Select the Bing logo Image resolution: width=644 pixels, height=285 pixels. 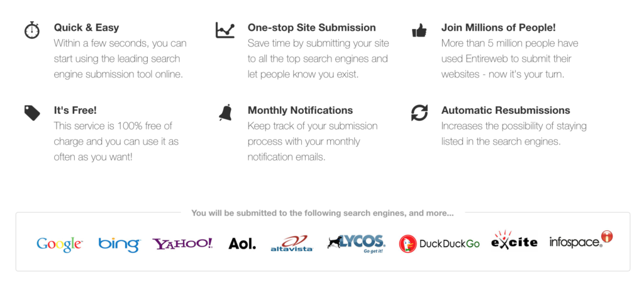119,244
